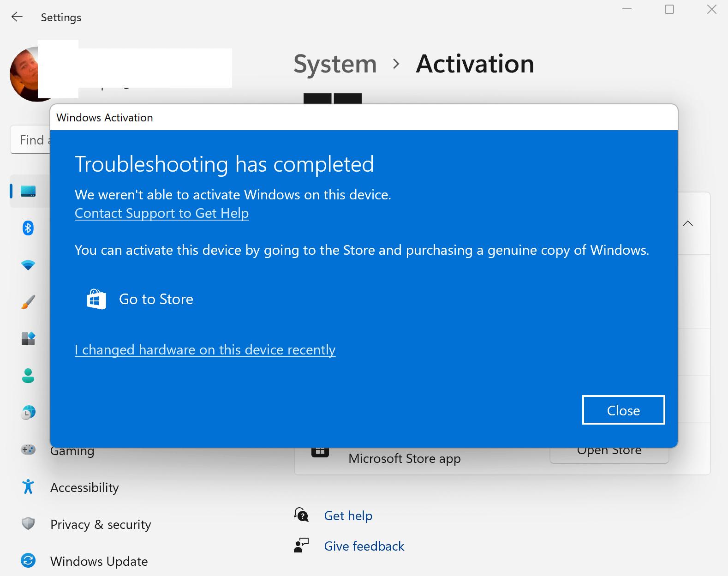Open Time & language globe icon

click(x=28, y=412)
